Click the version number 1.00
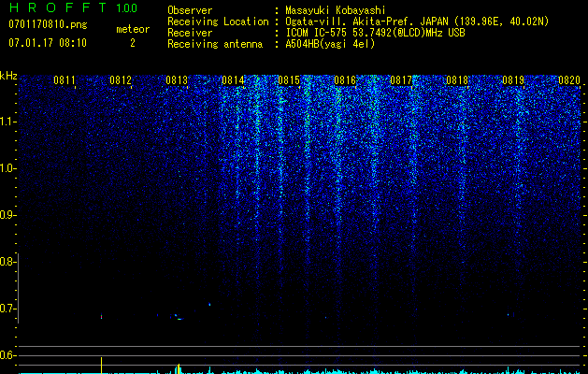 click(x=126, y=8)
